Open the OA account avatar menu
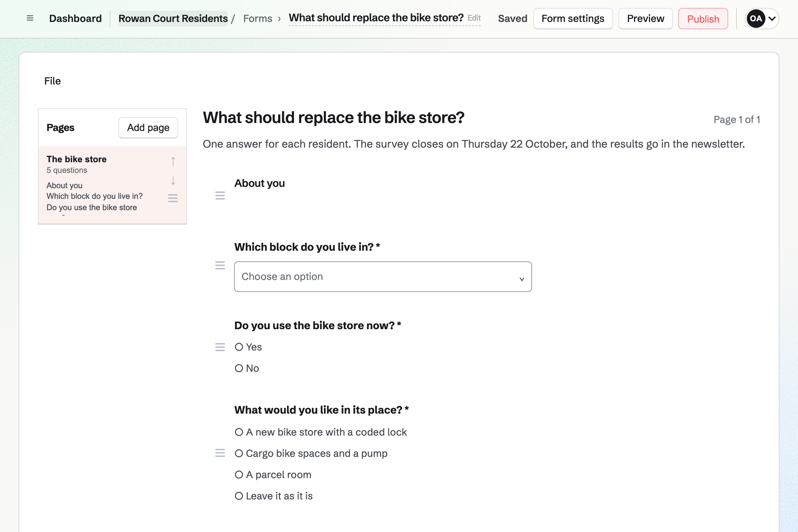Screen dimensions: 798x532 point(762,19)
